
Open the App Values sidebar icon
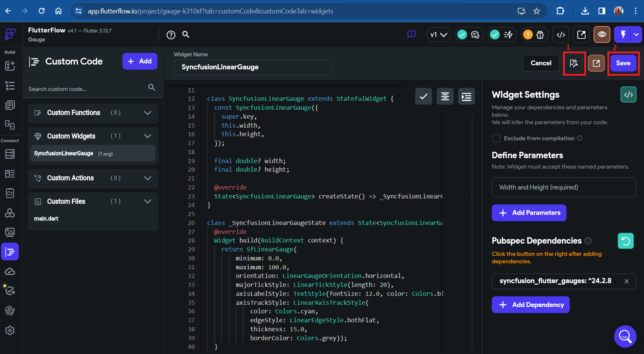click(x=10, y=193)
